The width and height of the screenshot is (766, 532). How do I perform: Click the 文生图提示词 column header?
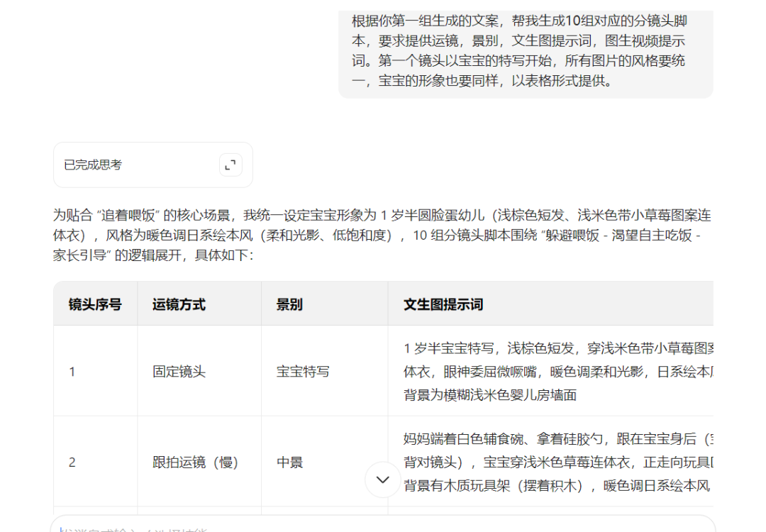443,304
